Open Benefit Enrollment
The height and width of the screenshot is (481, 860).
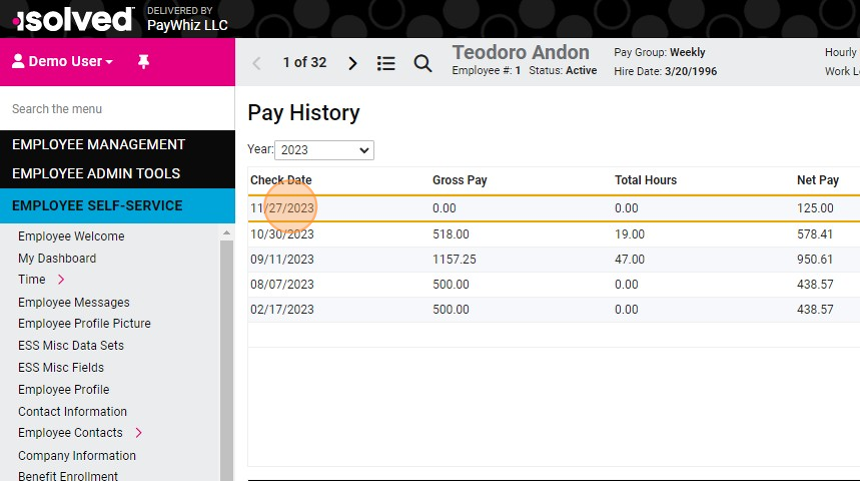[x=68, y=476]
